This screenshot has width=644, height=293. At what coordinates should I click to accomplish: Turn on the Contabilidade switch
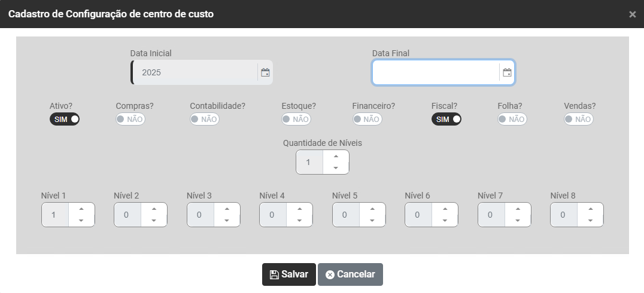tap(205, 119)
